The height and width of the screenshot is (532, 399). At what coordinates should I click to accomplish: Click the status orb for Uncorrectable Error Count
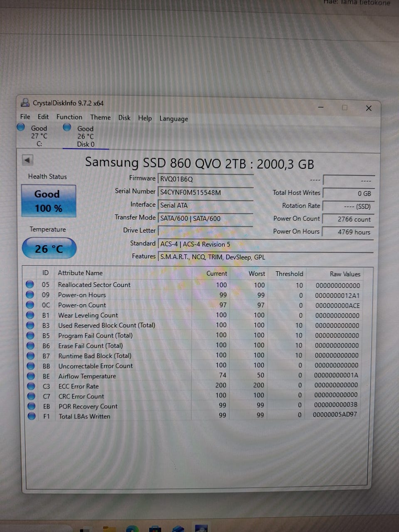pos(31,366)
